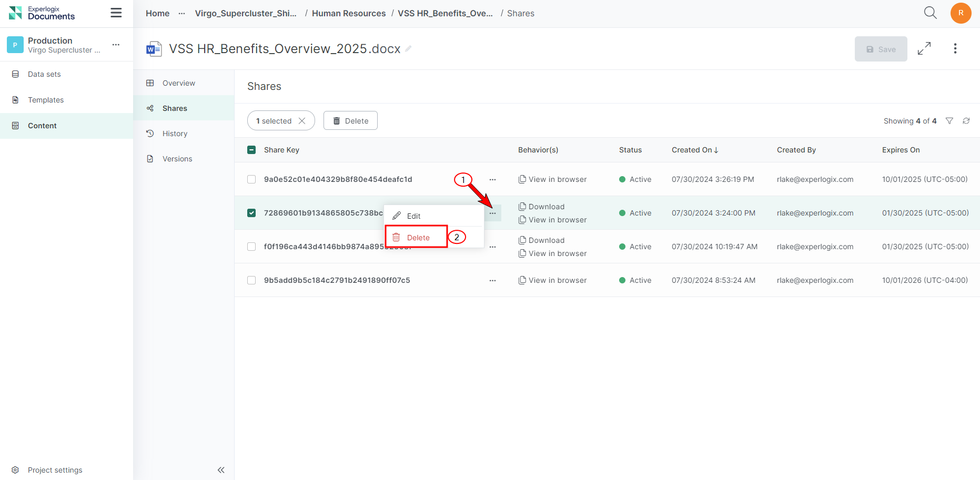
Task: Click Download behavior in 3:24:00 PM row
Action: tap(541, 207)
